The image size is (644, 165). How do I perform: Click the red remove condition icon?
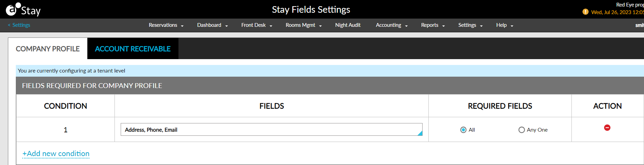tap(607, 128)
